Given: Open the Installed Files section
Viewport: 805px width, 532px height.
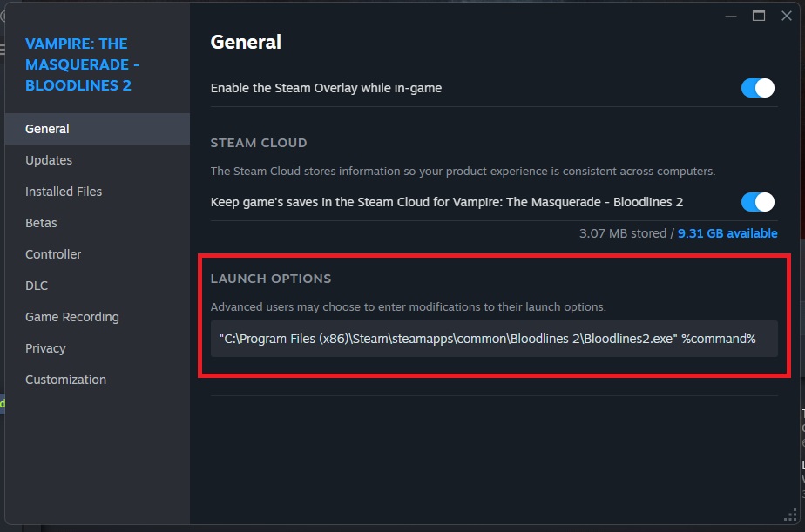Looking at the screenshot, I should 64,192.
